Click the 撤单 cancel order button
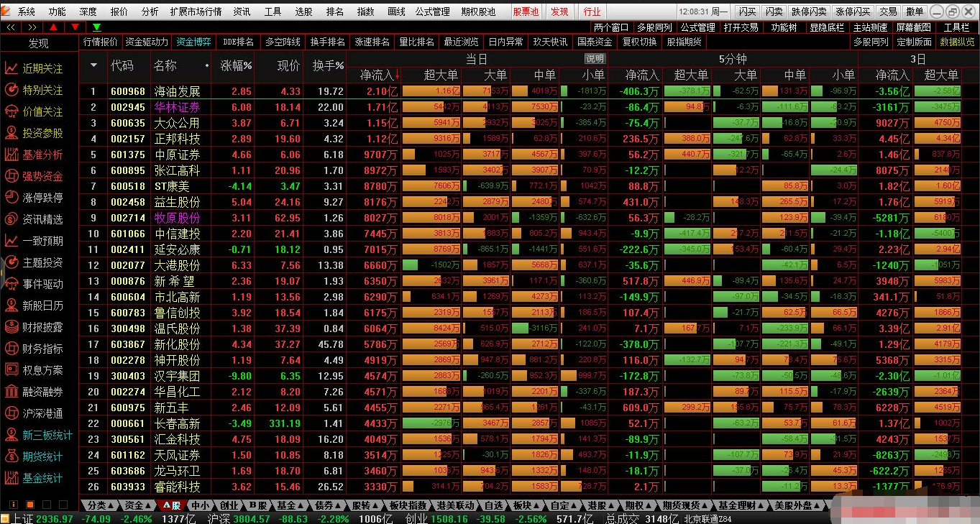The image size is (980, 524). click(915, 12)
